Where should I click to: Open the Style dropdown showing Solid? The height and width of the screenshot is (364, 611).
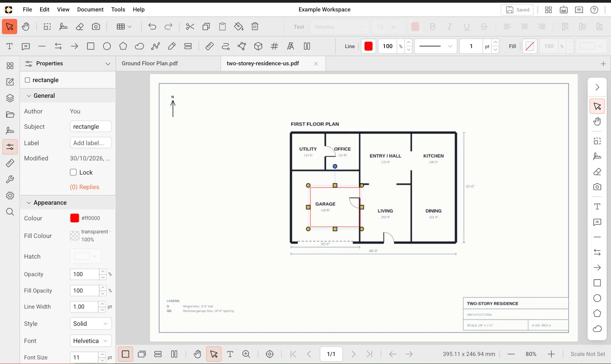point(91,324)
